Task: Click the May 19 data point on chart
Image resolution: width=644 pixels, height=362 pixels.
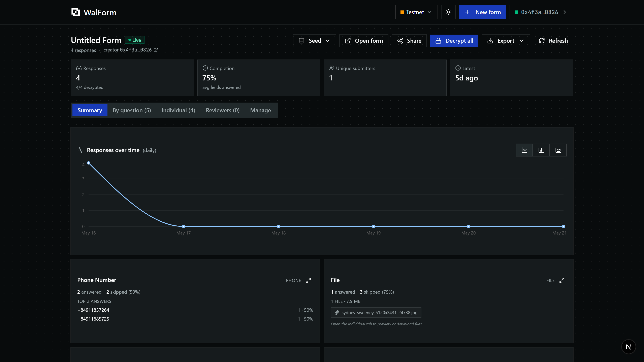Action: tap(374, 226)
